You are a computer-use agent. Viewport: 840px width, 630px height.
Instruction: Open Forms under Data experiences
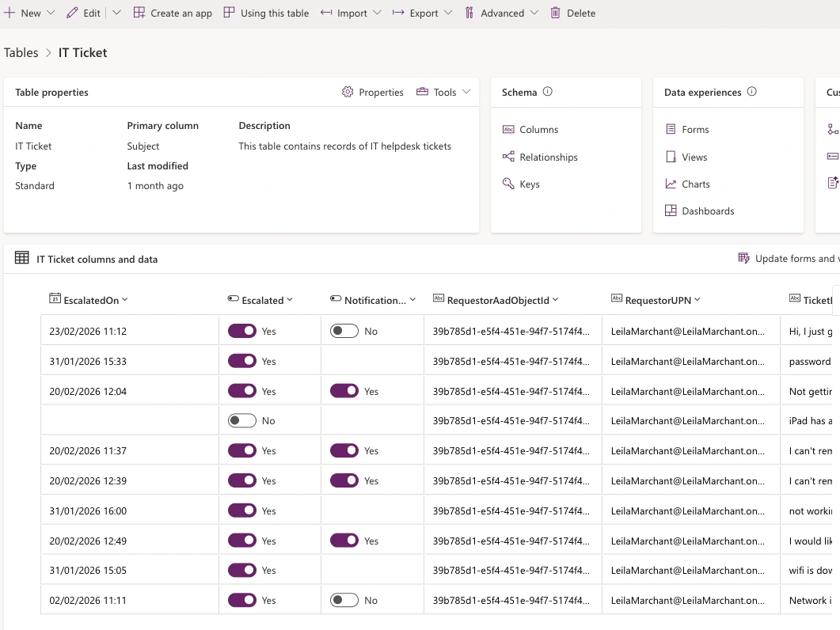pyautogui.click(x=695, y=130)
